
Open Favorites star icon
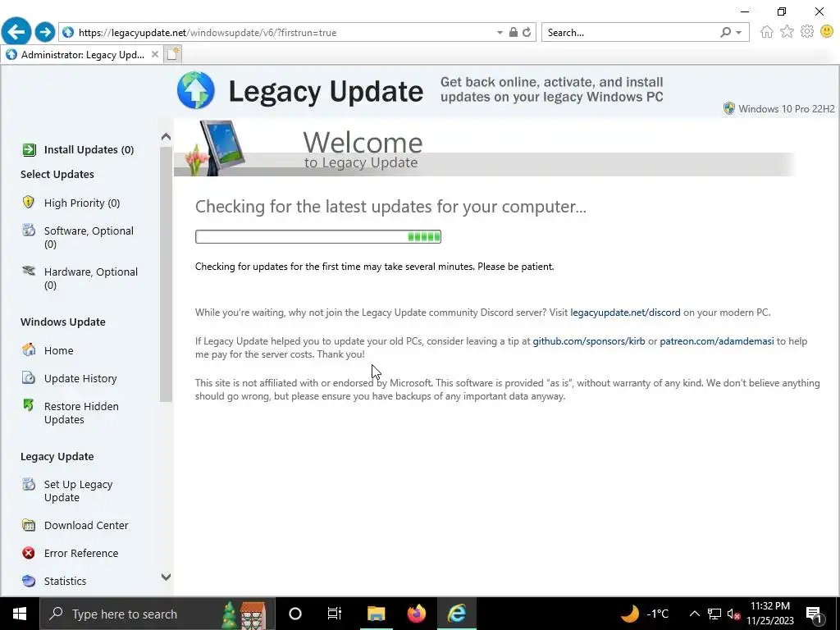click(787, 32)
